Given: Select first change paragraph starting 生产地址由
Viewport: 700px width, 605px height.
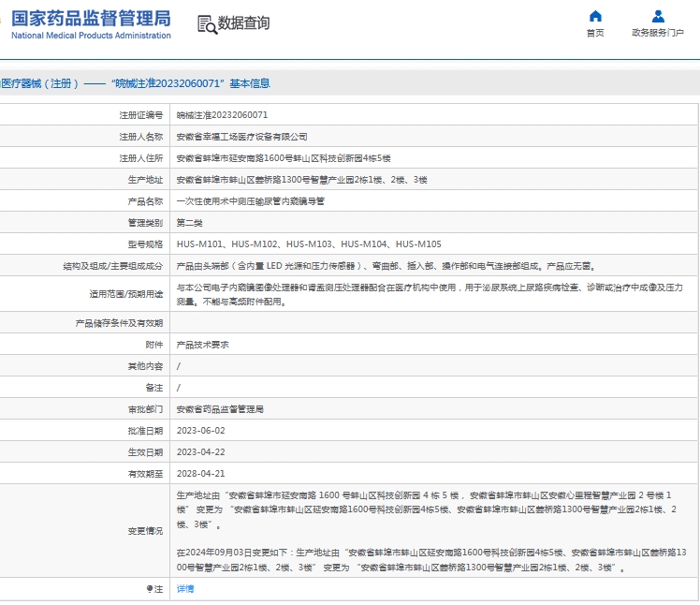Looking at the screenshot, I should (427, 509).
